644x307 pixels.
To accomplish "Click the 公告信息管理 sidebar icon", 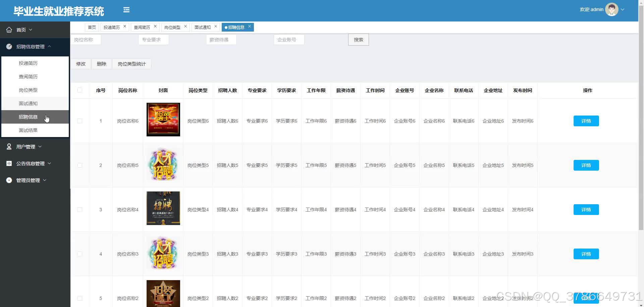I will [9, 164].
